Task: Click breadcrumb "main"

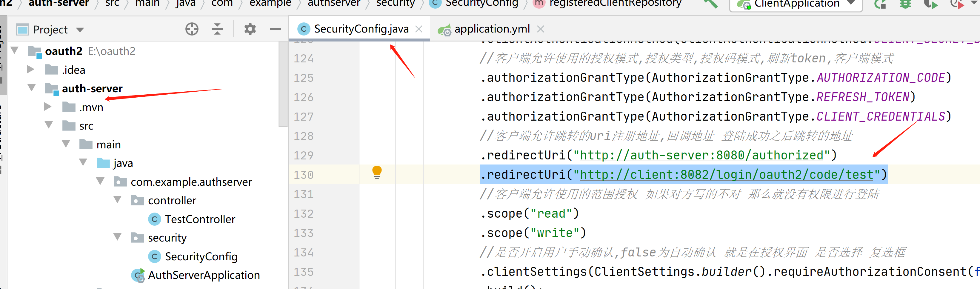Action: coord(147,4)
